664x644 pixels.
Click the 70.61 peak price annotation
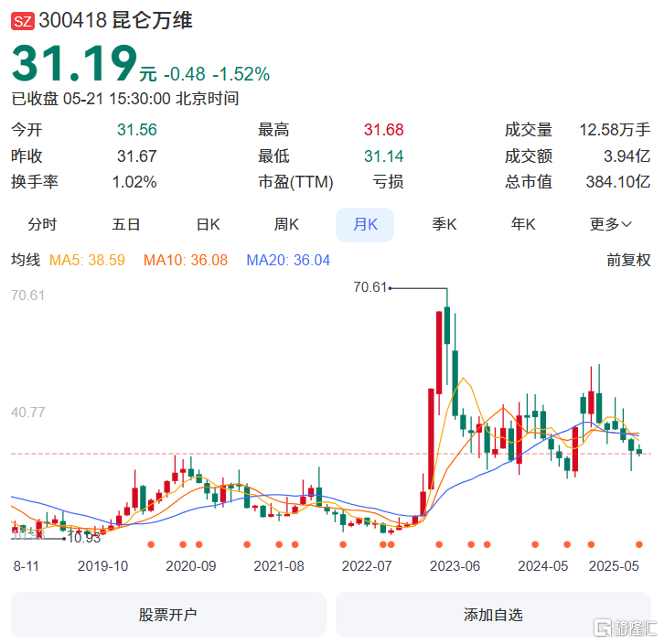pyautogui.click(x=370, y=287)
